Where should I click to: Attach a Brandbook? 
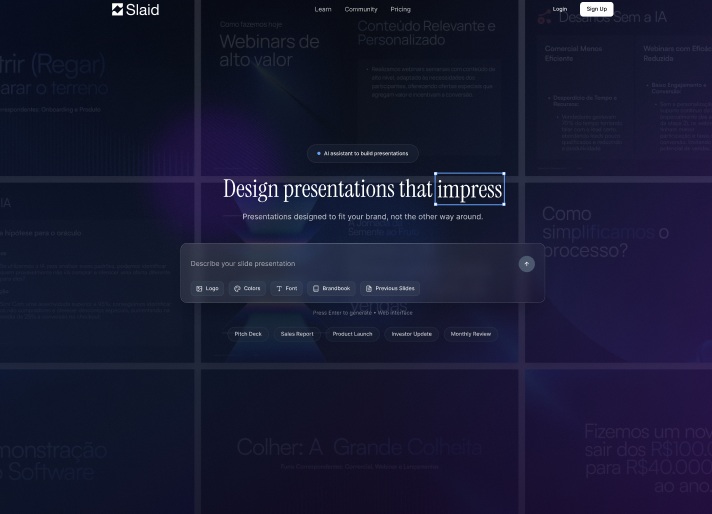(331, 288)
